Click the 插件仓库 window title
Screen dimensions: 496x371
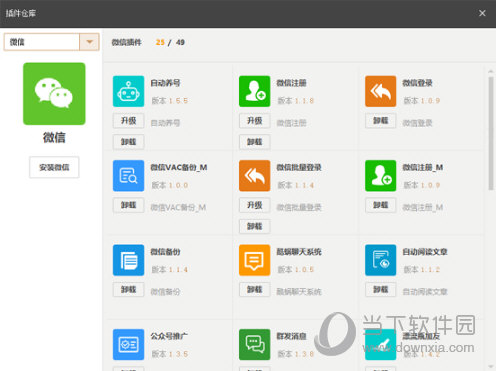coord(21,13)
